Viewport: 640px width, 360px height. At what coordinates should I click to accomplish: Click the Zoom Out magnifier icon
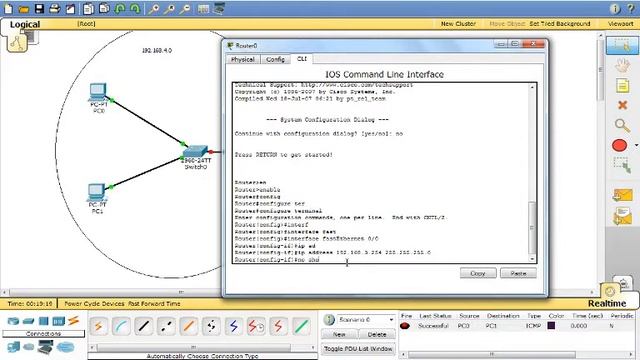(185, 9)
